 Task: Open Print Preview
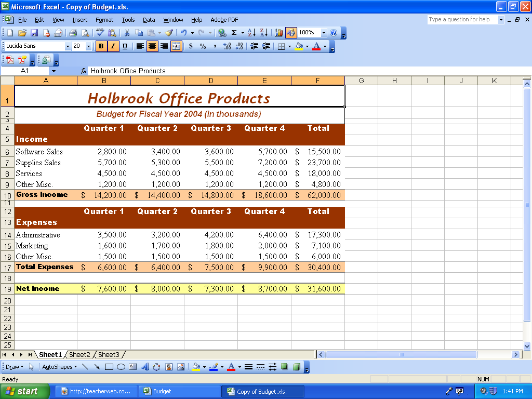click(x=85, y=33)
